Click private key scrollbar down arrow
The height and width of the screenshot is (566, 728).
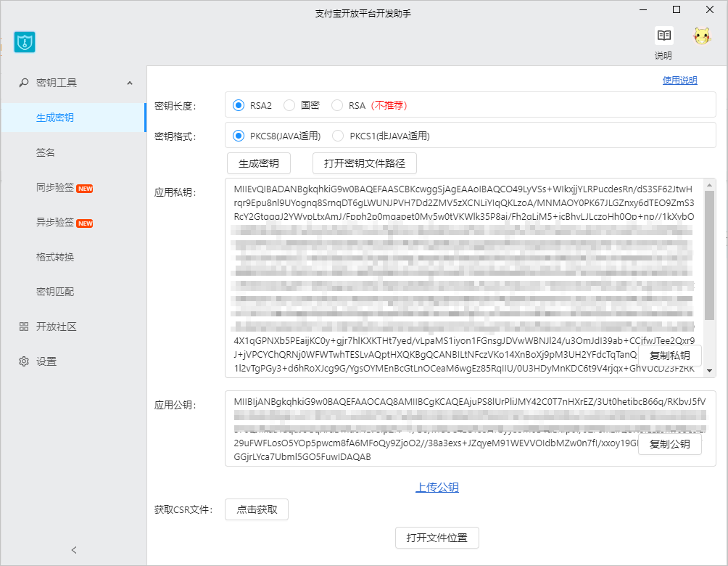pyautogui.click(x=709, y=370)
